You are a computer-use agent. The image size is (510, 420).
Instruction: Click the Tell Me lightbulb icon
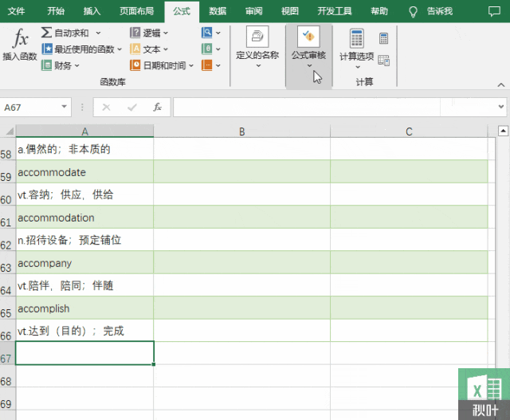tap(413, 12)
